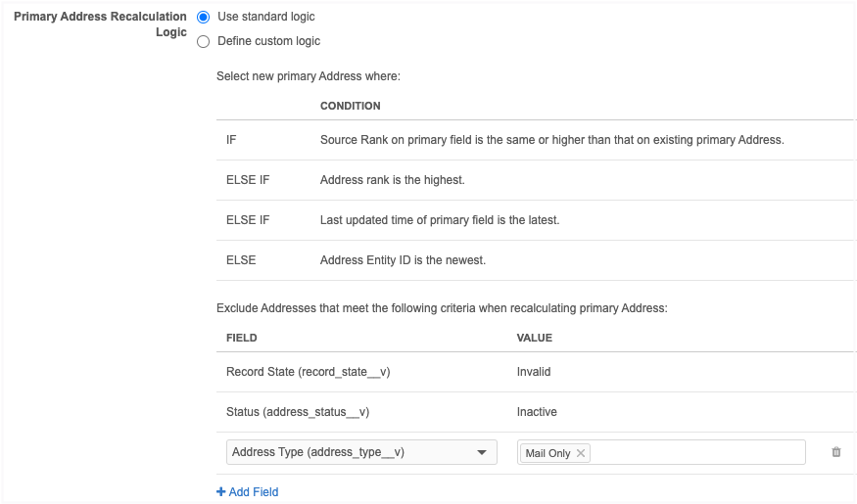Image resolution: width=857 pixels, height=504 pixels.
Task: Open the Address Type field dropdown
Action: (x=360, y=452)
